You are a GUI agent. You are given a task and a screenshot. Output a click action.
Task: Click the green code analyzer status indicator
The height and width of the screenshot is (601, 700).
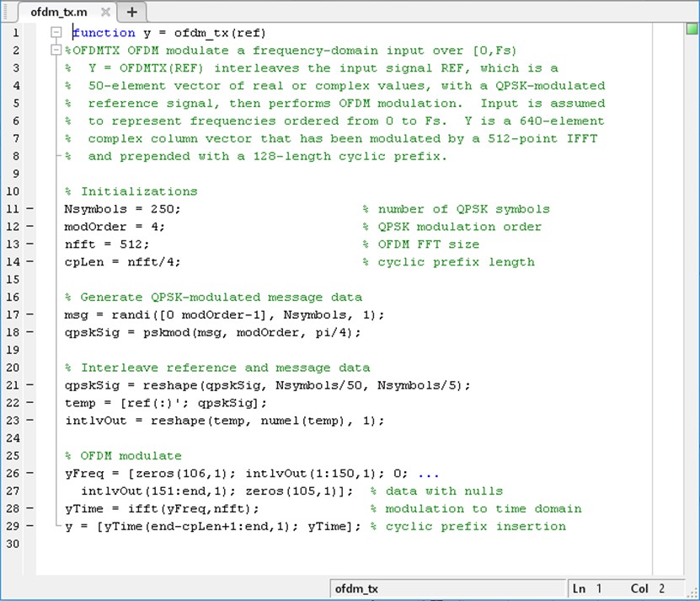(691, 30)
